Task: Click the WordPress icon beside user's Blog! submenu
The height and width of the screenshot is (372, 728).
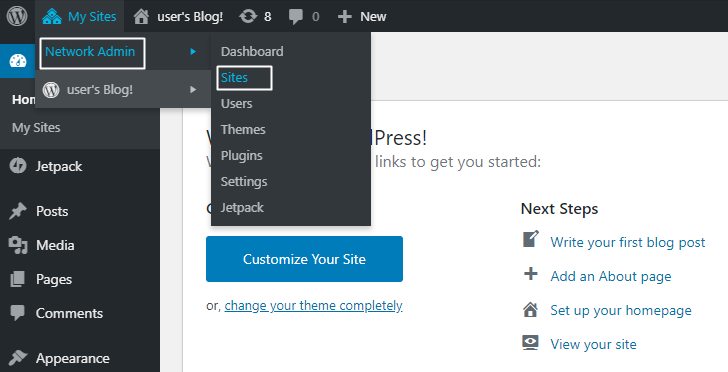Action: (x=51, y=89)
